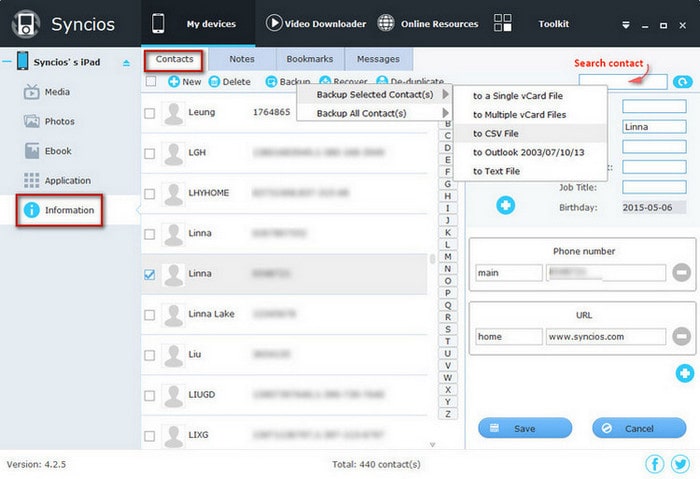Toggle the select-all contacts checkbox

151,81
